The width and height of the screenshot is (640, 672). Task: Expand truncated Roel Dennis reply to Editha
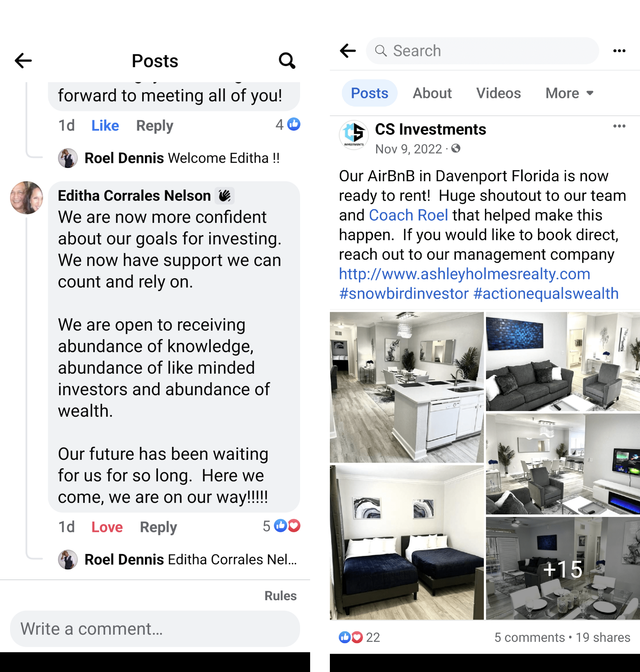(191, 560)
